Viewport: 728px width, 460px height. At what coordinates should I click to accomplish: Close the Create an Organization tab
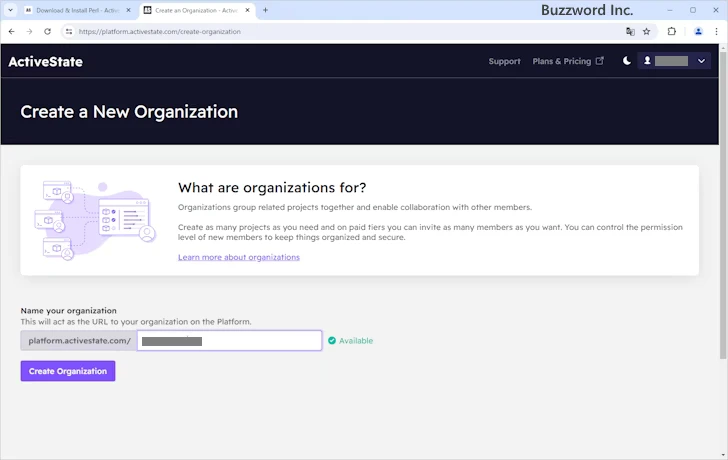pyautogui.click(x=247, y=10)
